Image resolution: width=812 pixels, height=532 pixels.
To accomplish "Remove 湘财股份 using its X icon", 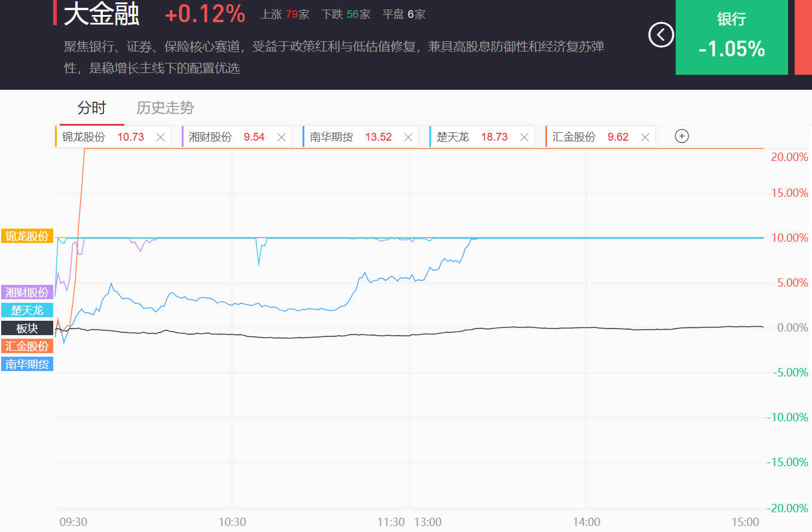I will click(282, 137).
